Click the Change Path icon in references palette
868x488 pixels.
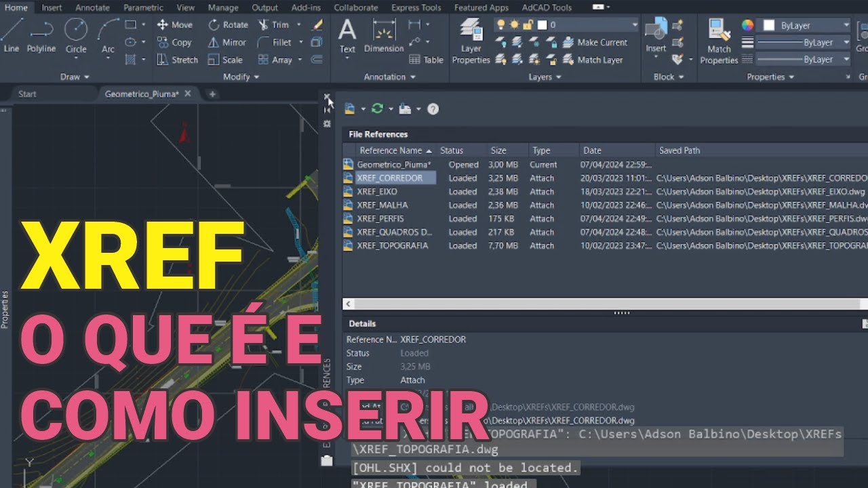pyautogui.click(x=406, y=108)
